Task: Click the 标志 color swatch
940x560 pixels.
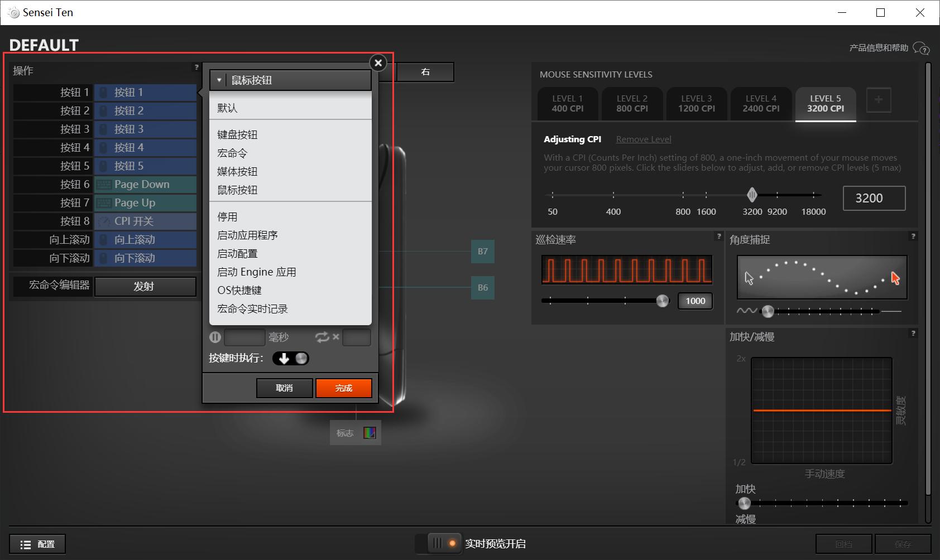Action: tap(371, 432)
